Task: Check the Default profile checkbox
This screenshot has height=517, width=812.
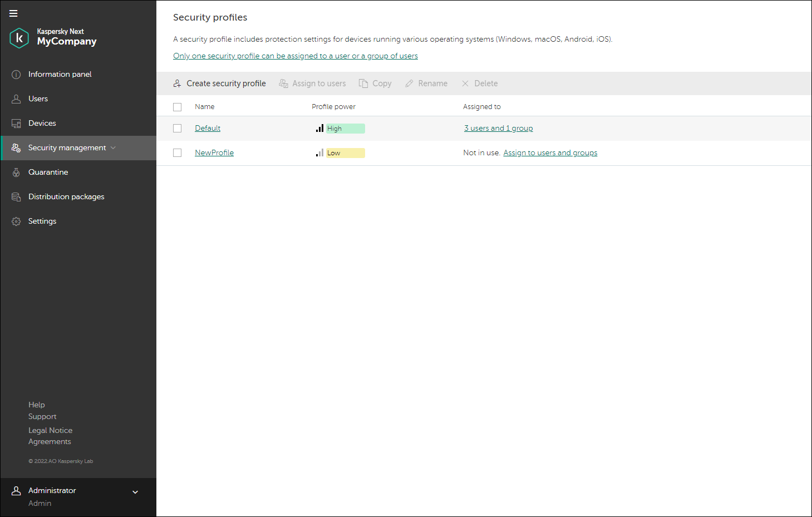Action: (x=178, y=129)
